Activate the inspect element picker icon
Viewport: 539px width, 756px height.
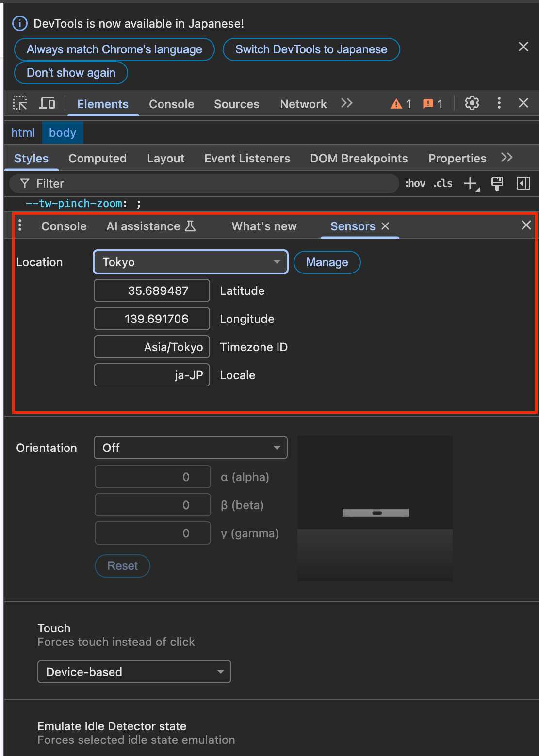click(x=20, y=103)
